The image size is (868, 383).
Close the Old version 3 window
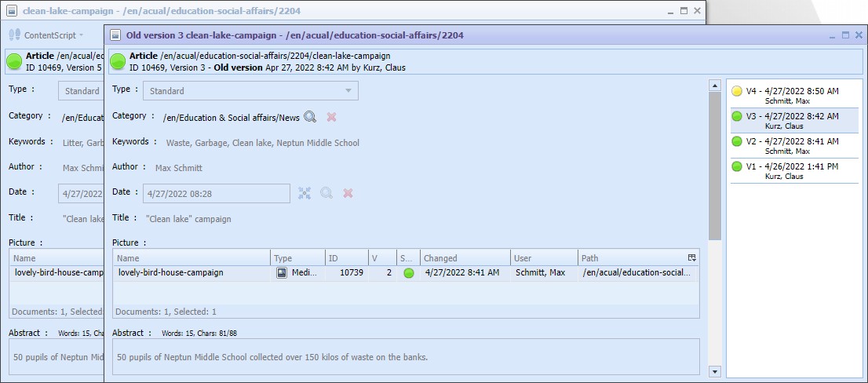coord(859,35)
